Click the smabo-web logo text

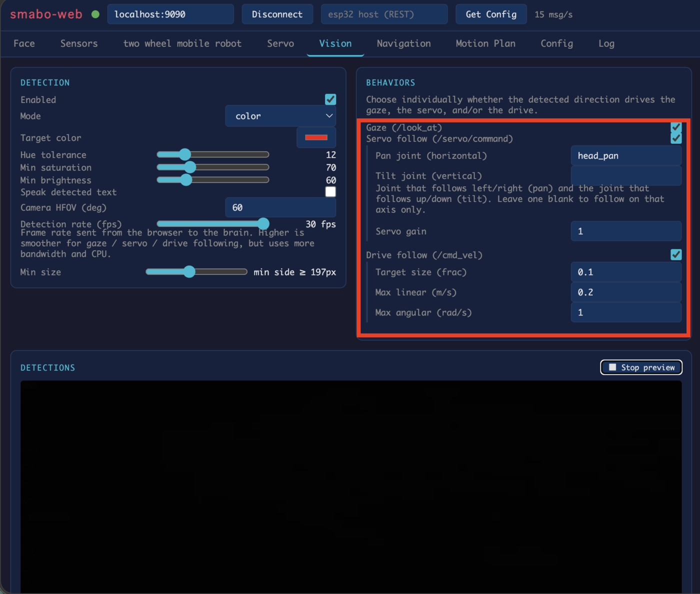pos(46,14)
